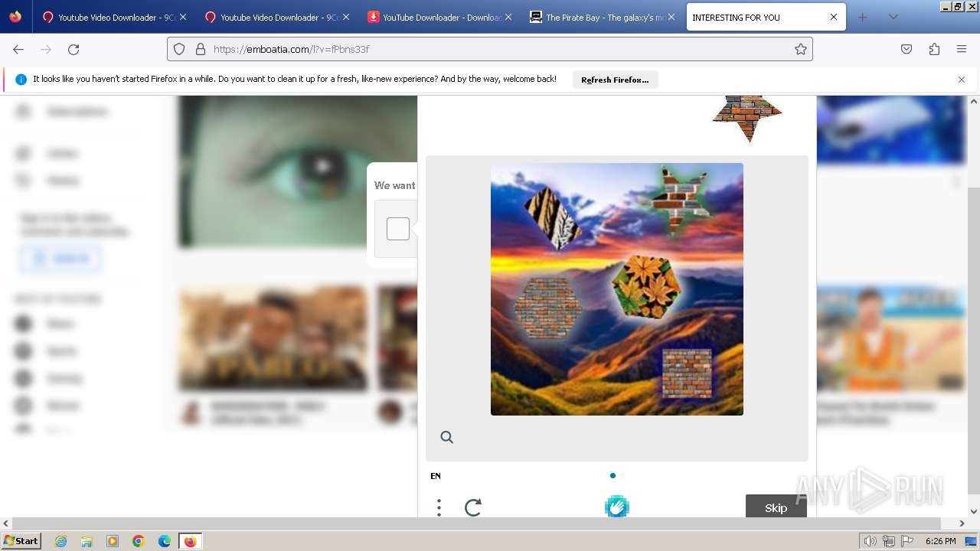
Task: Click the padlock site security icon
Action: 201,49
